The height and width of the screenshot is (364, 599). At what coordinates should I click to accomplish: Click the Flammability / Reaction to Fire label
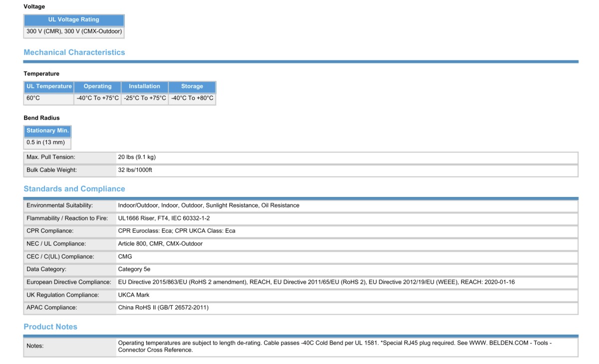67,218
